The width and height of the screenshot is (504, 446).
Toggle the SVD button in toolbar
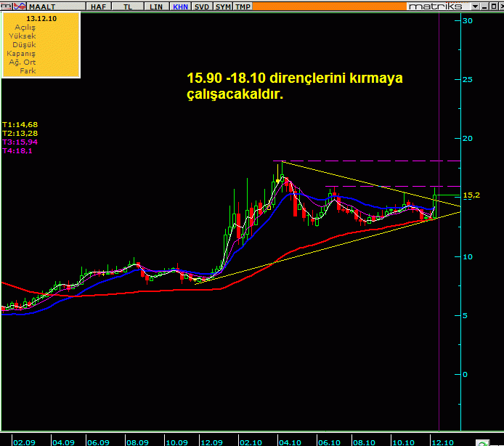tap(203, 6)
